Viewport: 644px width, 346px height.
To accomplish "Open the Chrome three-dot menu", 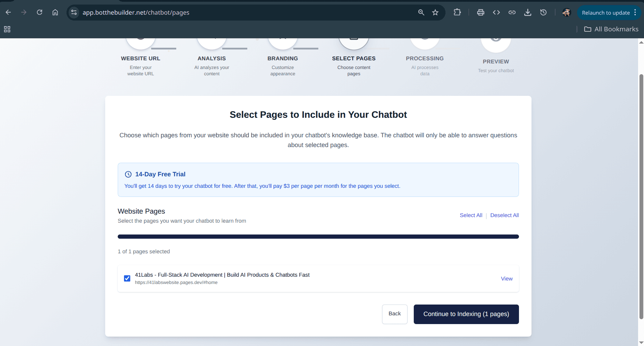I will point(635,13).
